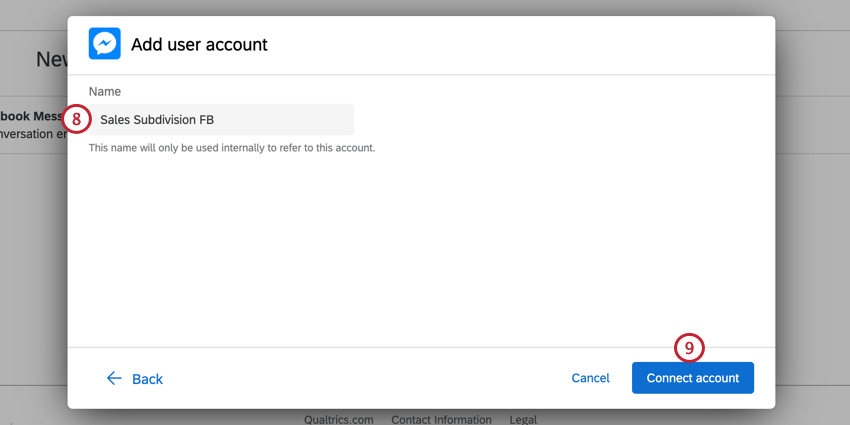Viewport: 850px width, 425px height.
Task: Open the Legal footer link
Action: pyautogui.click(x=522, y=419)
